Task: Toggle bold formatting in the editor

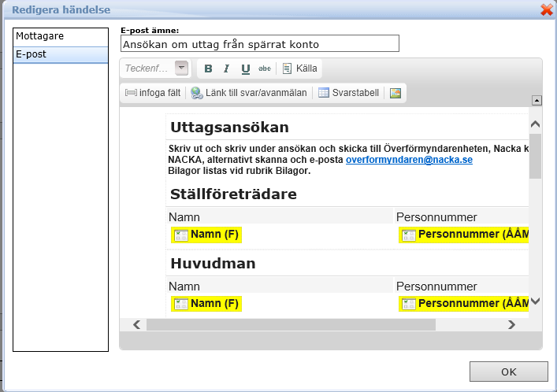Action: 208,68
